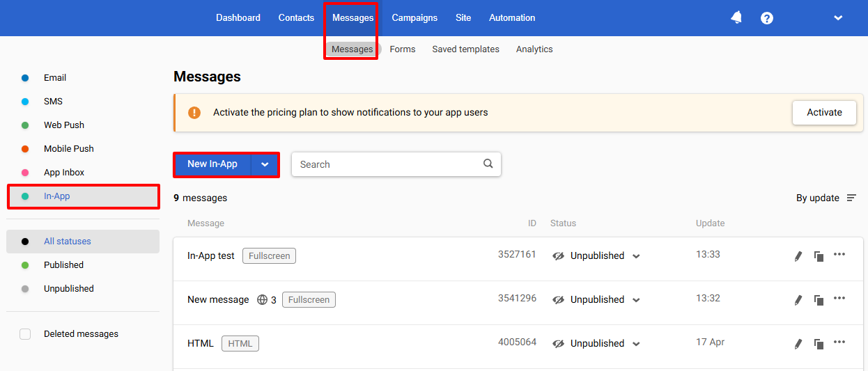Open more options for In-App test
The image size is (868, 371).
(839, 254)
